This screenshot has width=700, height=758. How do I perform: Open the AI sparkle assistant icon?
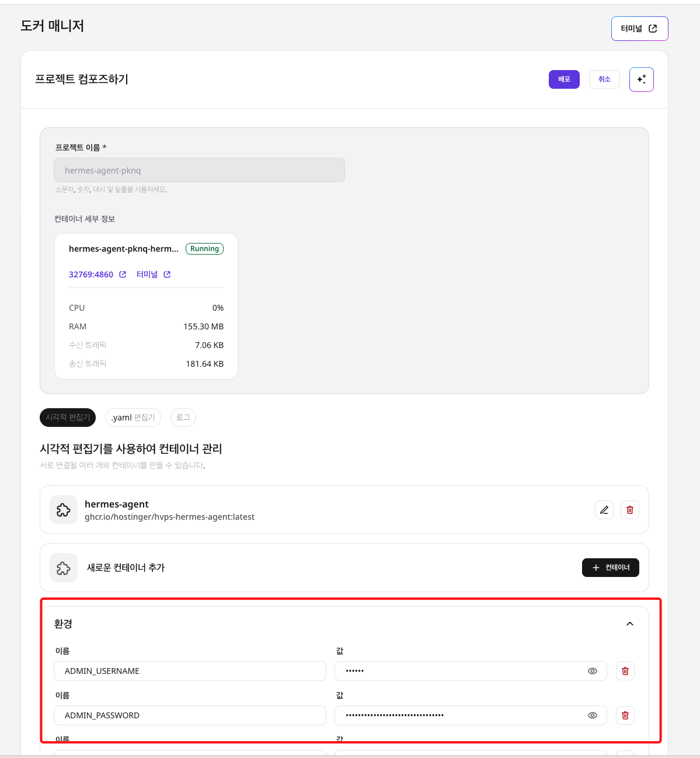point(641,79)
